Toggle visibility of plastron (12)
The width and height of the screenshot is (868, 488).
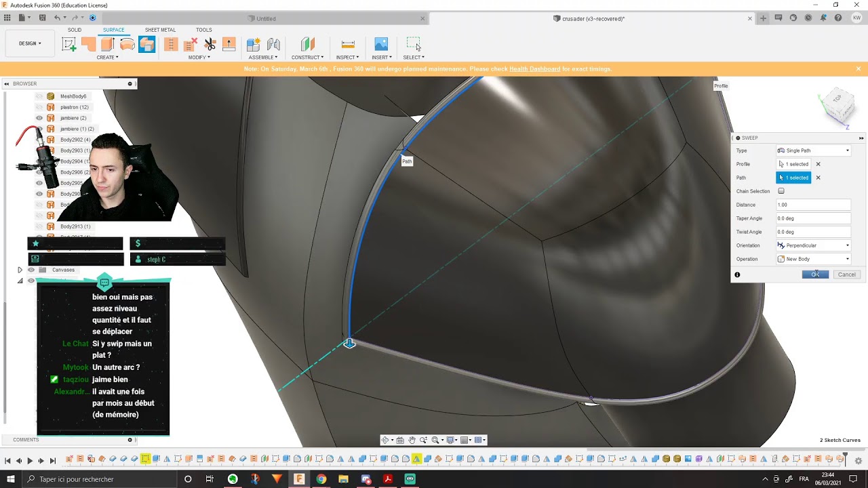point(39,107)
